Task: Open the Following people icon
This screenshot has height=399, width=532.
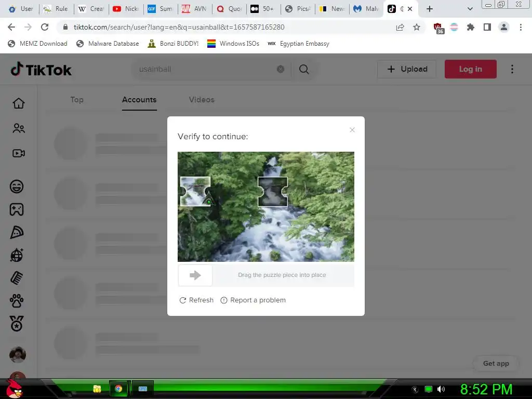Action: click(x=19, y=128)
